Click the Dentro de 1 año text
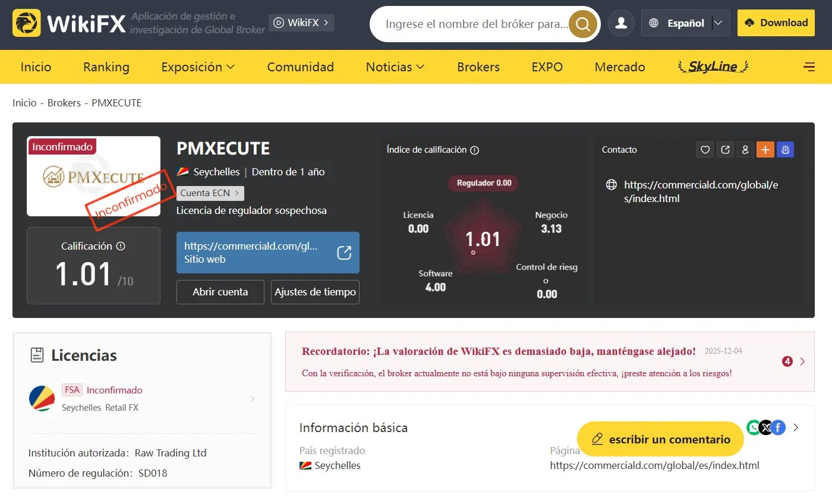Image resolution: width=832 pixels, height=504 pixels. click(x=288, y=172)
